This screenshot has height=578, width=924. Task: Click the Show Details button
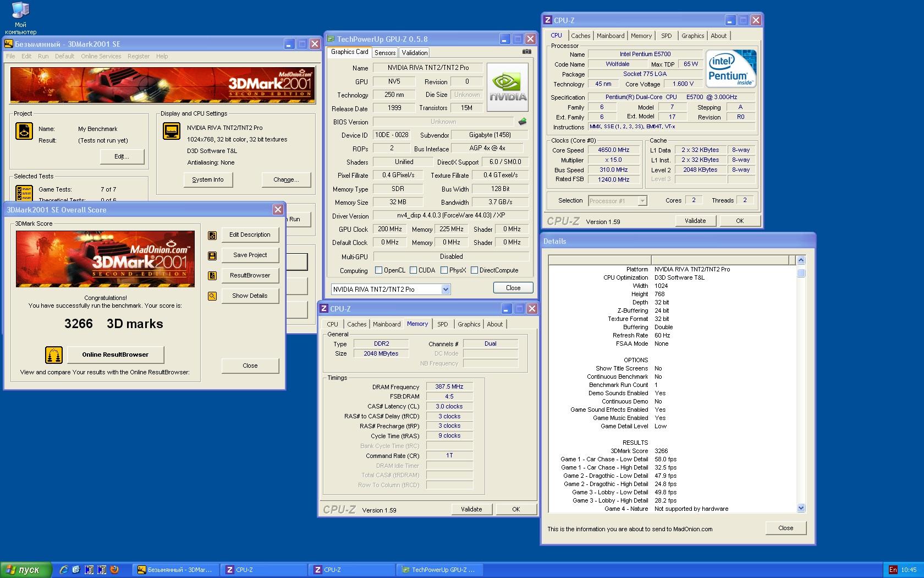(250, 296)
